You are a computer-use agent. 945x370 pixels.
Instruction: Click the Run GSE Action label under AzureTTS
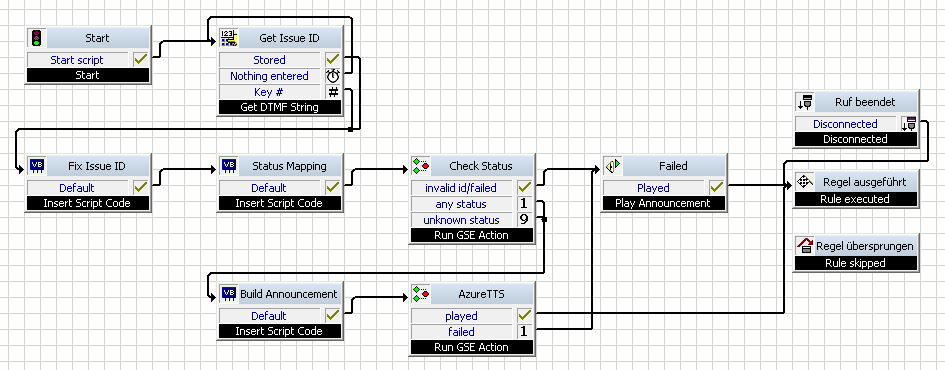pos(471,347)
